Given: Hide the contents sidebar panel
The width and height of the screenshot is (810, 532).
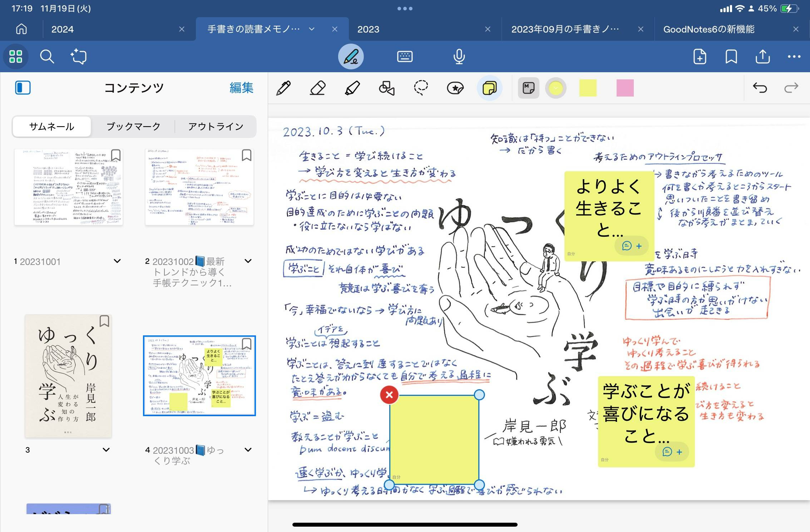Looking at the screenshot, I should pyautogui.click(x=23, y=88).
